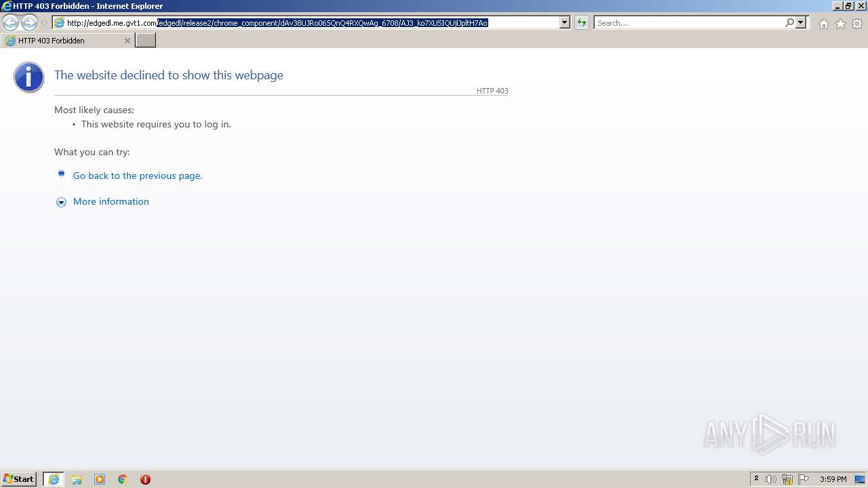Click the browser Forward arrow button
Viewport: 868px width, 488px height.
pyautogui.click(x=29, y=22)
